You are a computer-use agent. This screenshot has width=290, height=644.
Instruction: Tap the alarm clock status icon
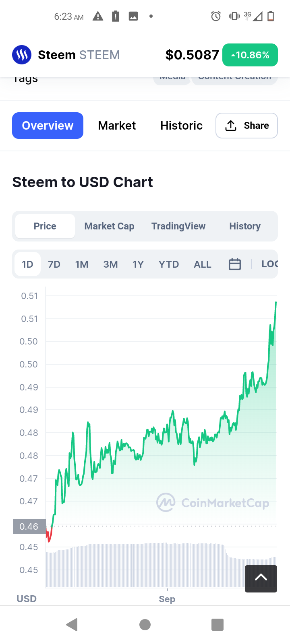[216, 17]
